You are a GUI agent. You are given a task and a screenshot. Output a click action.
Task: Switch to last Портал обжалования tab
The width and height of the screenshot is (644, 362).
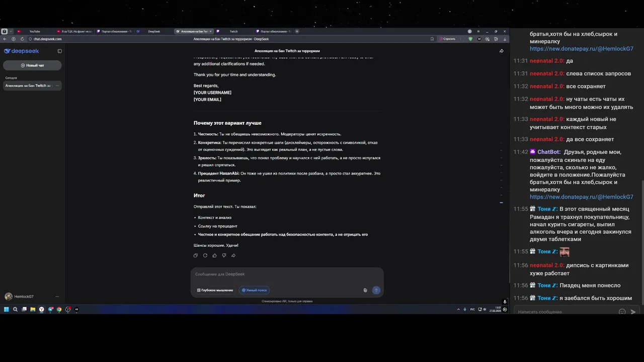pyautogui.click(x=273, y=31)
